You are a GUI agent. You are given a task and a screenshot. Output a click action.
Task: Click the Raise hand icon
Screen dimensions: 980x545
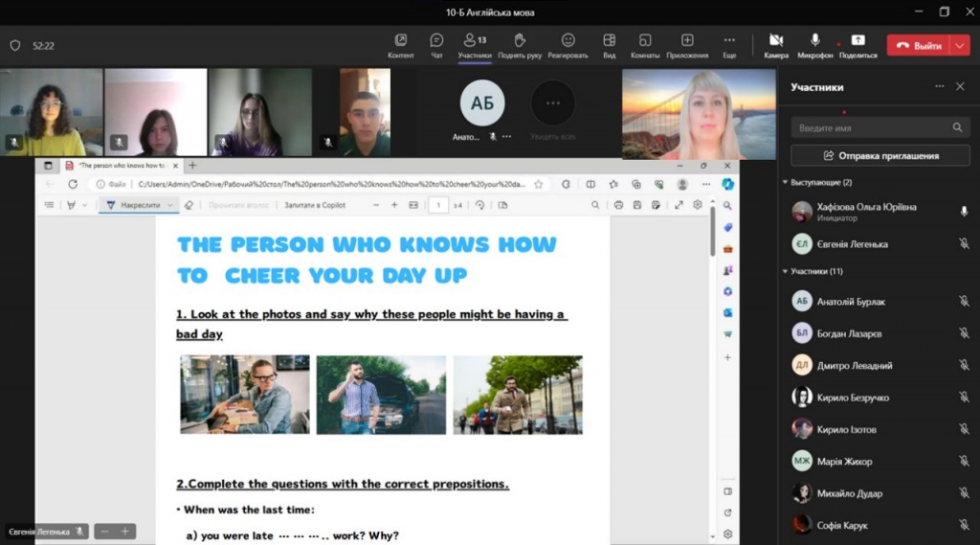click(520, 40)
